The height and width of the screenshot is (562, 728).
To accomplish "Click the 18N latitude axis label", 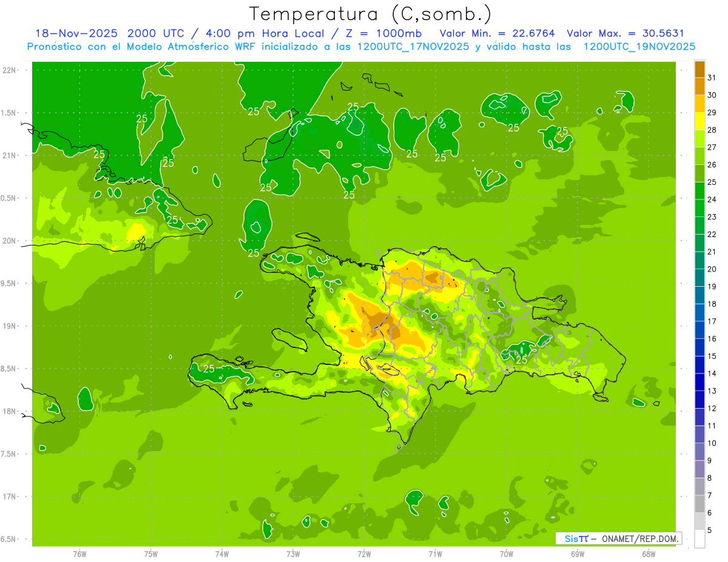I will coord(10,412).
